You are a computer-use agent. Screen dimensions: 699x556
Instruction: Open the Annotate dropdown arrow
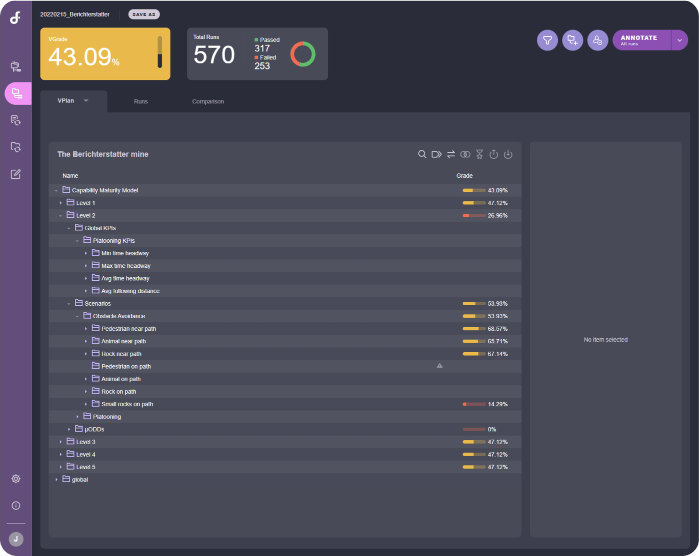(680, 40)
